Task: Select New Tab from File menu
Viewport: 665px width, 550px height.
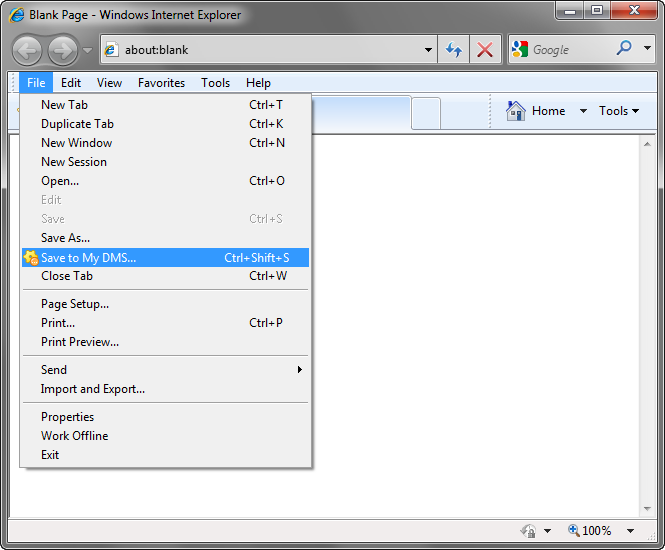Action: click(x=165, y=105)
